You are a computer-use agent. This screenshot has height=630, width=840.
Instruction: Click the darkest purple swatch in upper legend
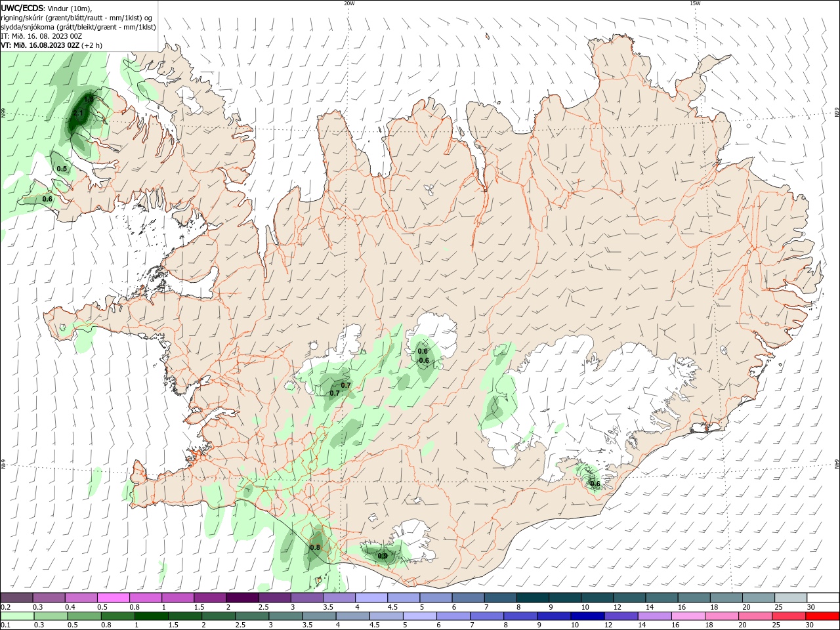pyautogui.click(x=241, y=598)
